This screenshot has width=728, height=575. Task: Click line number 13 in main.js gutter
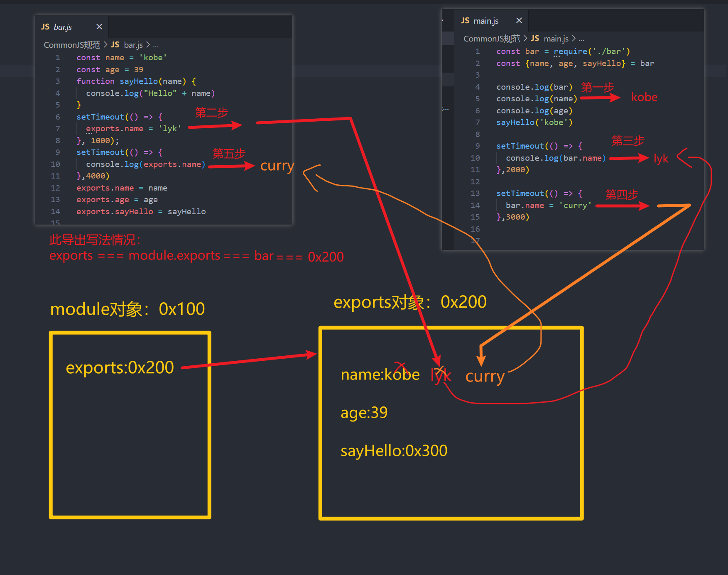(475, 193)
